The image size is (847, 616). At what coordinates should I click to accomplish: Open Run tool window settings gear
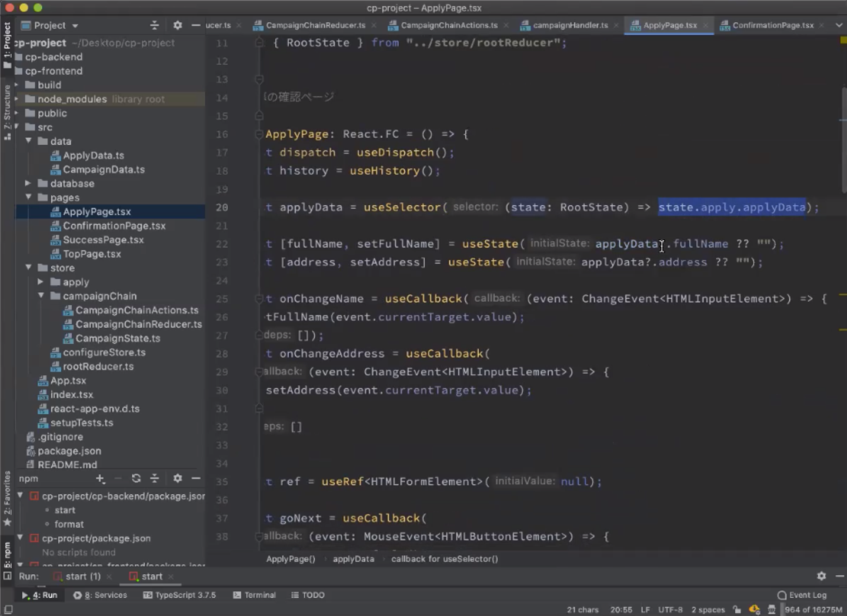click(821, 576)
